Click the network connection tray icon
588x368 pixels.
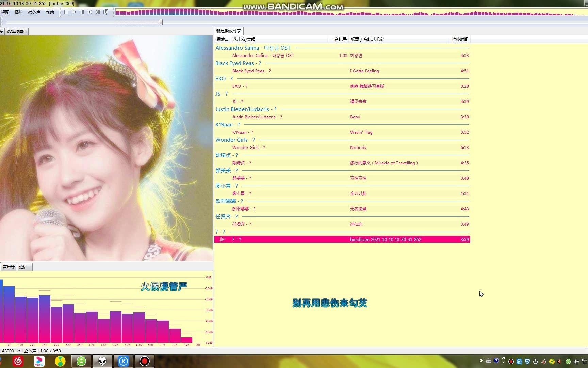[x=585, y=362]
